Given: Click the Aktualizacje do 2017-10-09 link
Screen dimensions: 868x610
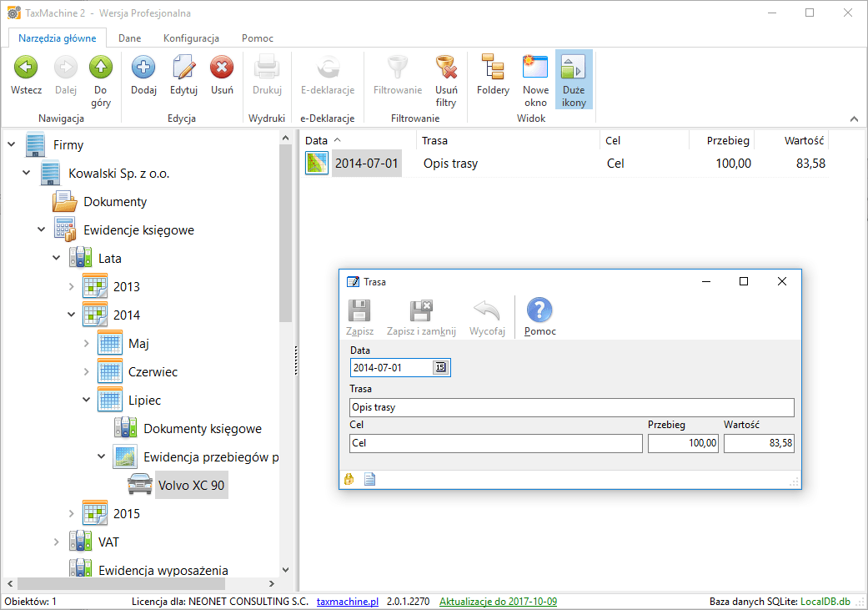Looking at the screenshot, I should [498, 602].
